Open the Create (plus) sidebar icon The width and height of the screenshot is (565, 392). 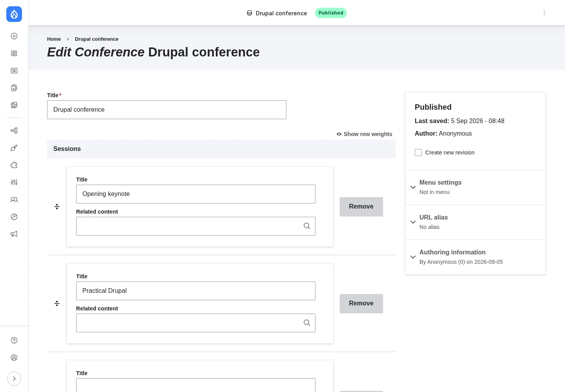click(x=14, y=36)
